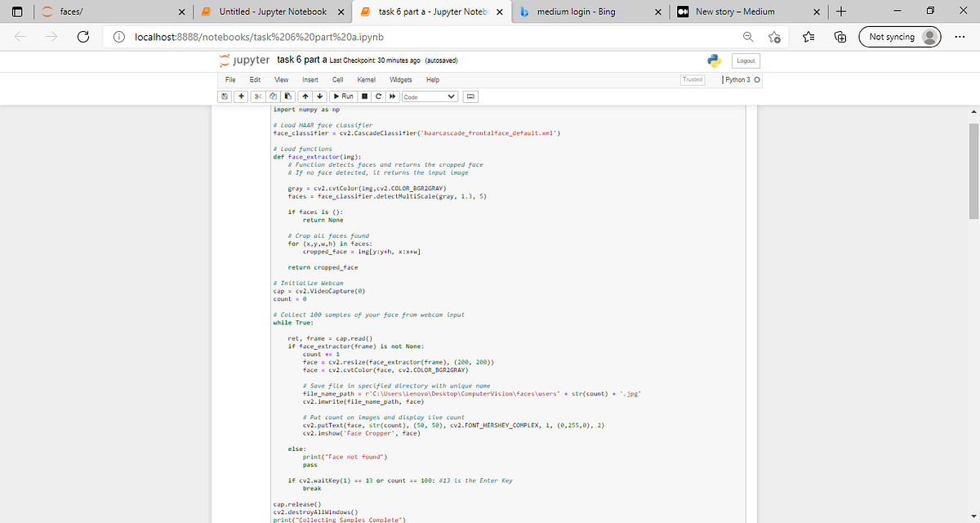Viewport: 980px width, 523px height.
Task: Open the Favorites list
Action: (808, 37)
